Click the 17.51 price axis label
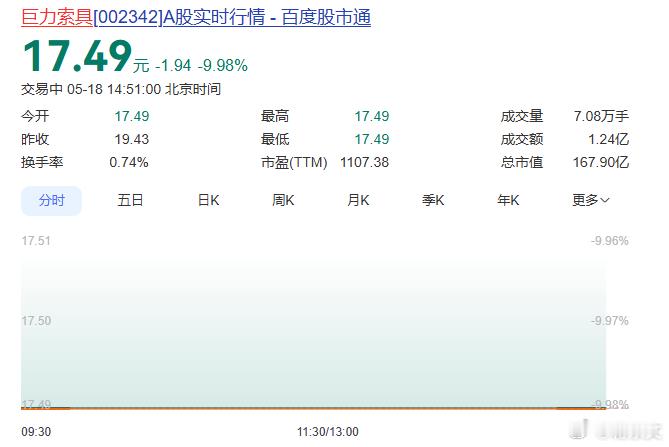The height and width of the screenshot is (447, 669). pyautogui.click(x=36, y=241)
